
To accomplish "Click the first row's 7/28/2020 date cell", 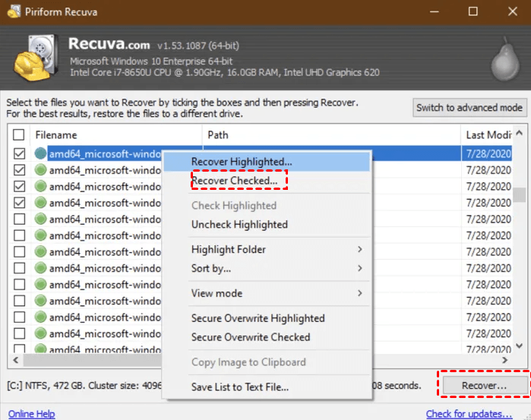I will [x=488, y=153].
